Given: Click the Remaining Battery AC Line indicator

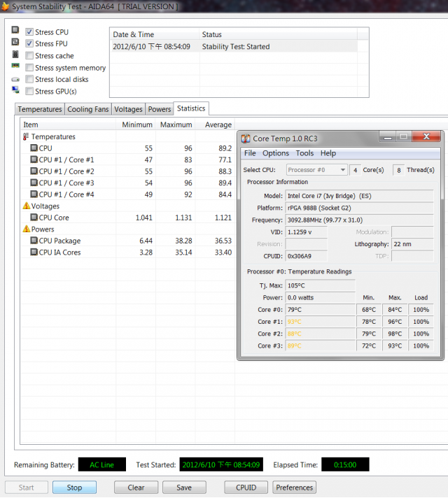Looking at the screenshot, I should [x=102, y=464].
